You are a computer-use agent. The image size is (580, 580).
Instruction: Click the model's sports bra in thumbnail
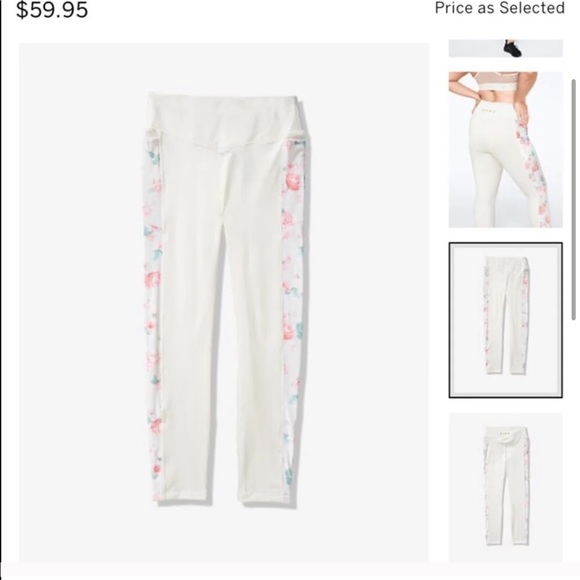497,82
